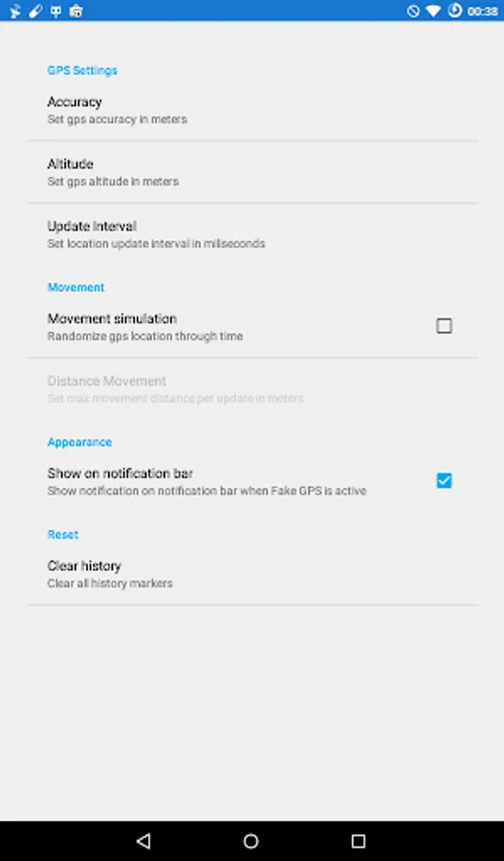Tap the 'Clear all history markers' description
The image size is (504, 861).
[x=110, y=584]
